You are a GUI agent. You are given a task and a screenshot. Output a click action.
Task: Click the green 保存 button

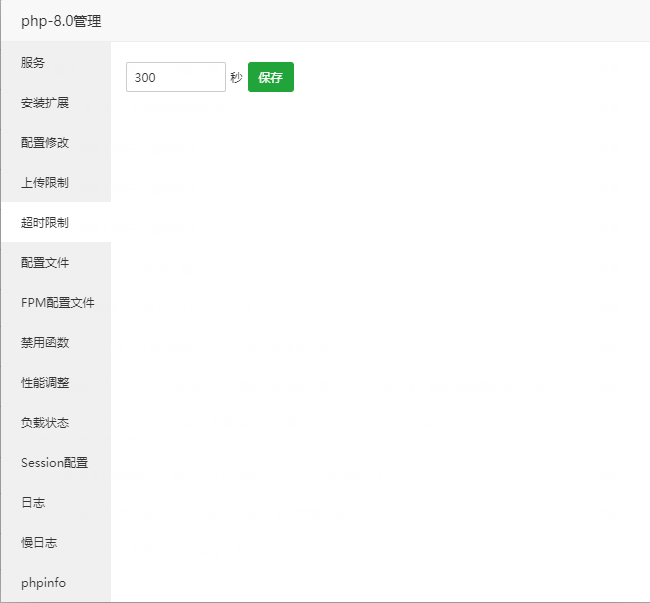tap(271, 77)
